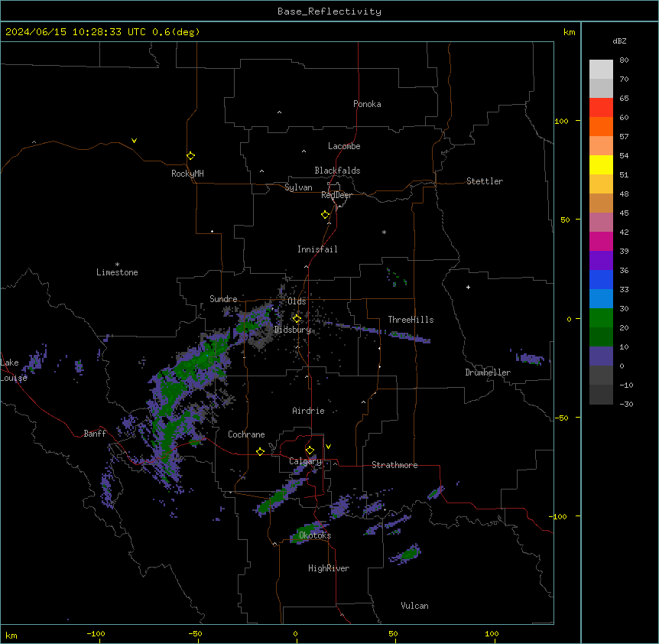Click the Blackfalds city label
This screenshot has width=659, height=644.
pos(337,171)
